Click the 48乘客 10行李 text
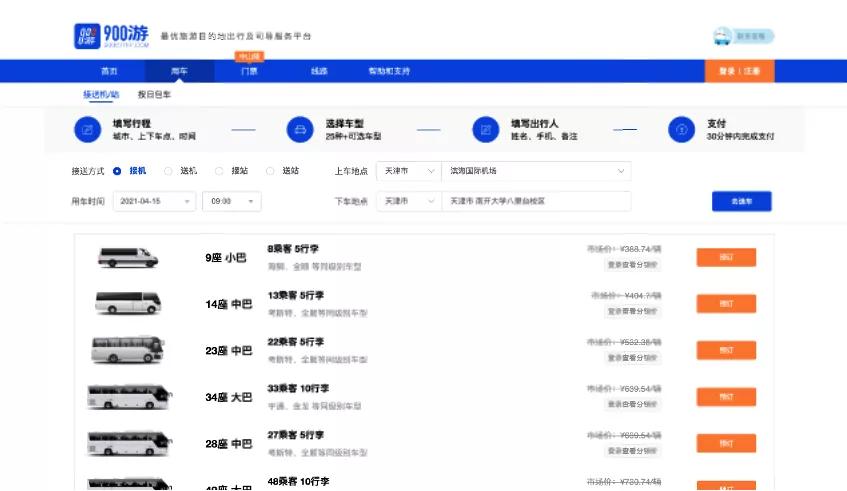Screen dimensions: 847x491 298,481
